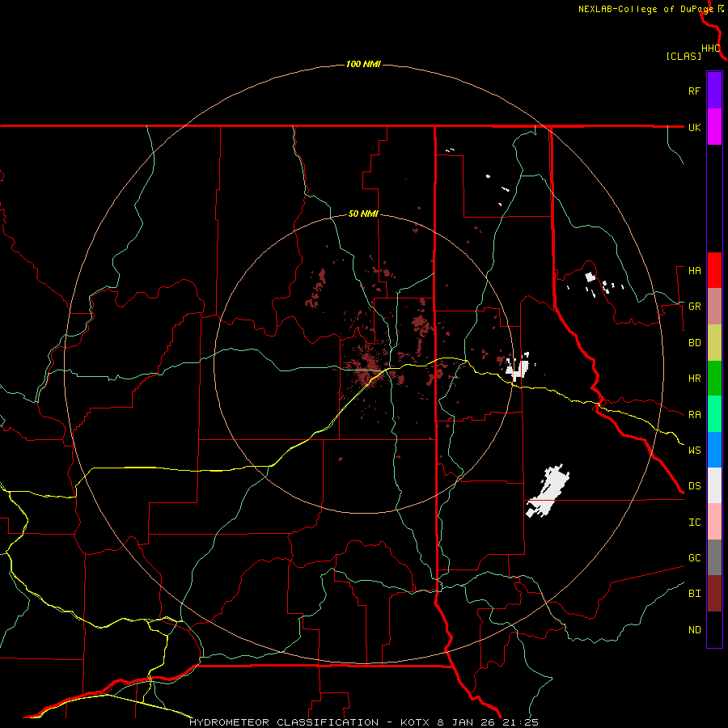Image resolution: width=728 pixels, height=728 pixels.
Task: Click the RF label beside the legend
Action: pyautogui.click(x=694, y=91)
